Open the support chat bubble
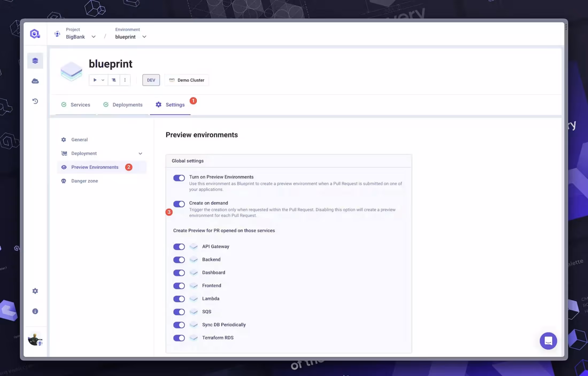Image resolution: width=588 pixels, height=376 pixels. tap(548, 341)
